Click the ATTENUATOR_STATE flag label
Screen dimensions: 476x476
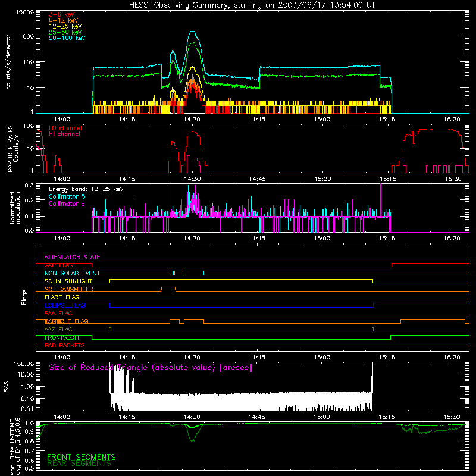pos(72,257)
